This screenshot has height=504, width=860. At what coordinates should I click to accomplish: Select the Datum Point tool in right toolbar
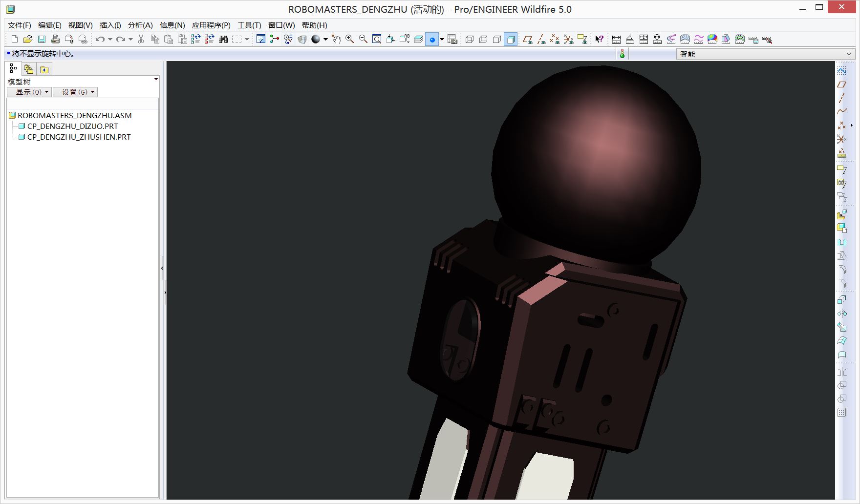841,126
